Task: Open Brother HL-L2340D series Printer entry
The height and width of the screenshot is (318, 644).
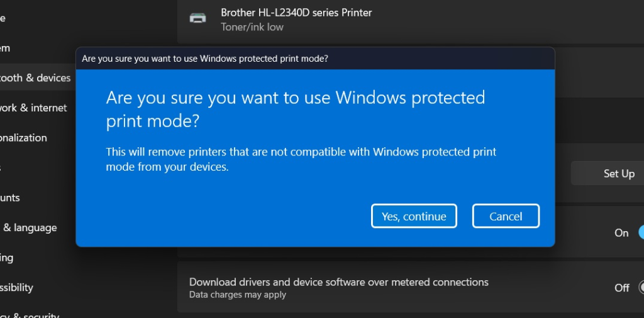Action: (411, 20)
